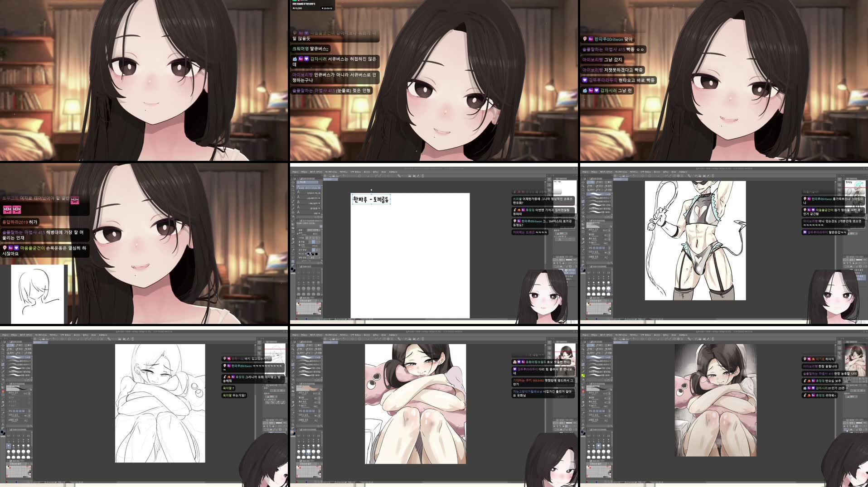Select the Text tool from the tool palette
This screenshot has width=868, height=487.
[x=3, y=424]
